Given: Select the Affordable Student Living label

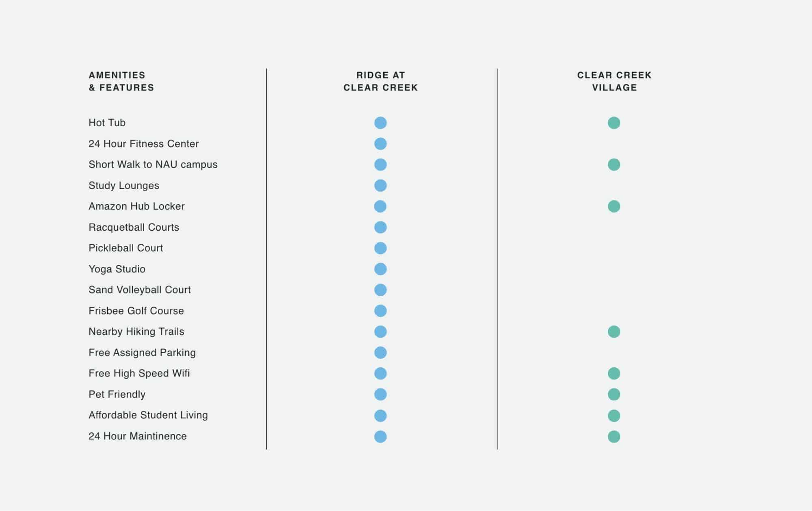Looking at the screenshot, I should 148,415.
